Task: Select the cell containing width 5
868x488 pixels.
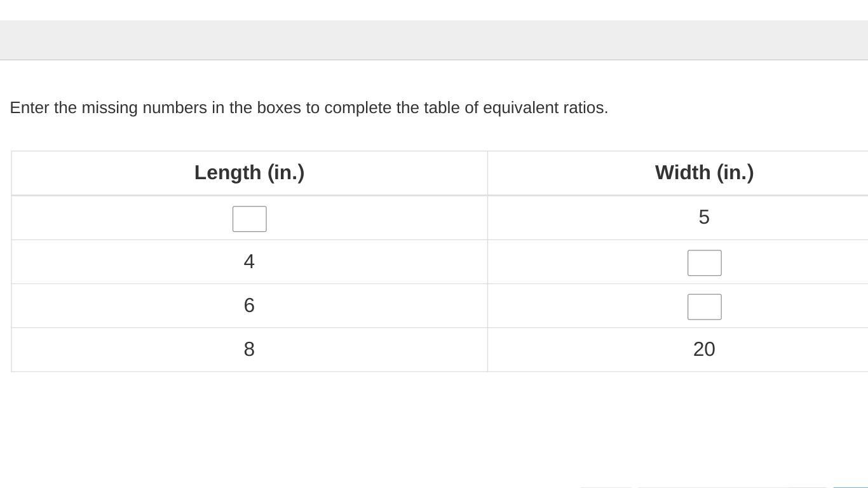Action: click(703, 217)
